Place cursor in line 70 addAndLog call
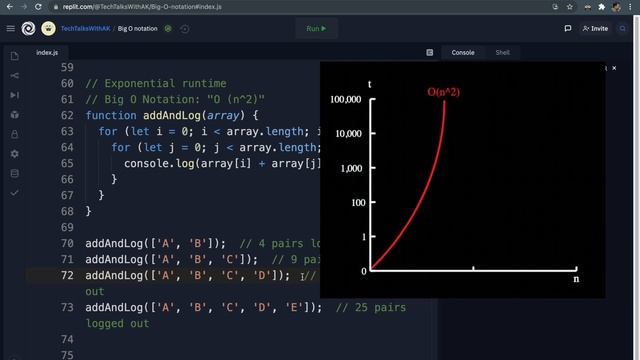The width and height of the screenshot is (640, 360). coord(155,244)
